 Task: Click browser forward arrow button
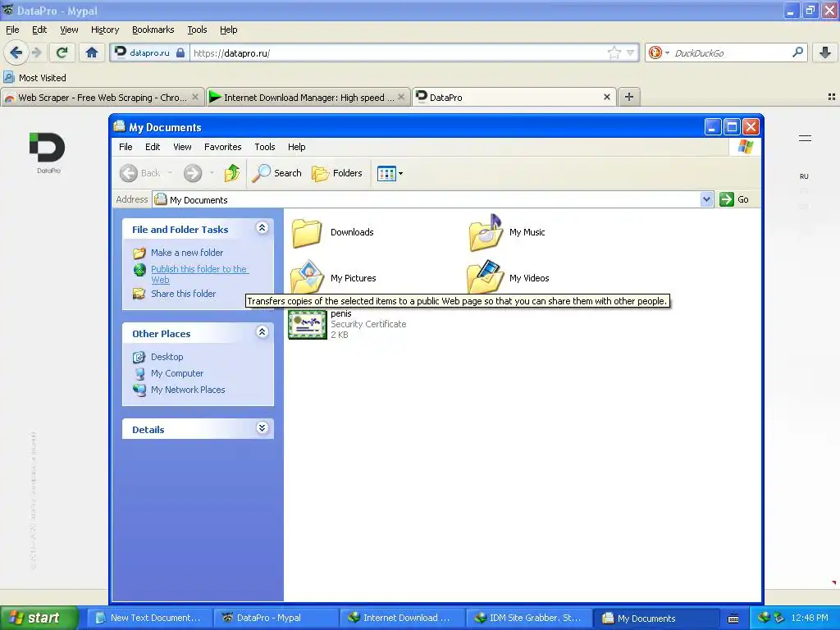[x=36, y=52]
